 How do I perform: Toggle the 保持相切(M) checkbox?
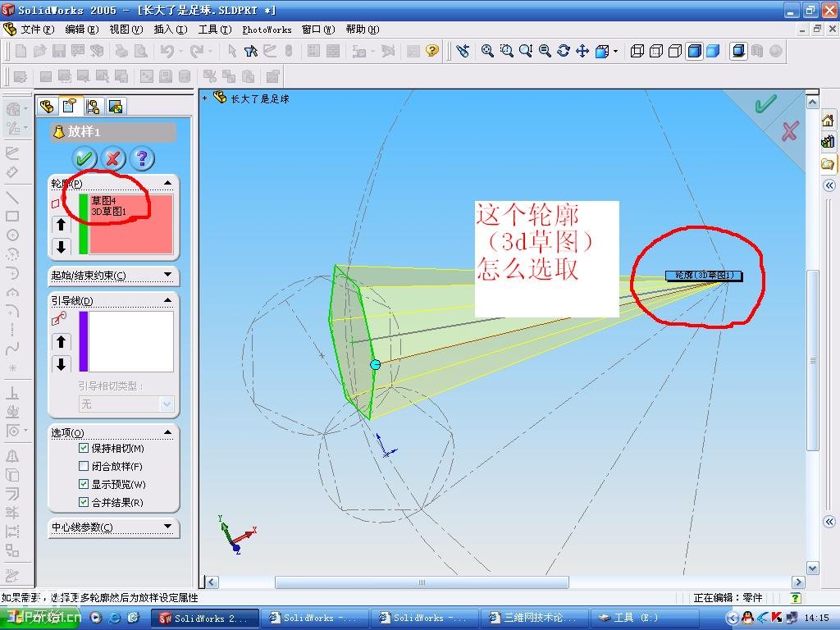tap(84, 448)
